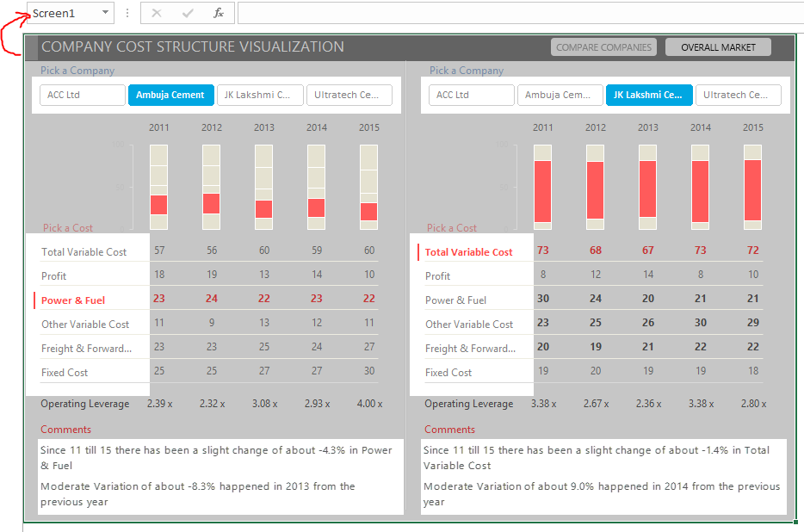Viewport: 804px width, 532px height.
Task: Click right panel 2014 column header
Action: (x=701, y=127)
